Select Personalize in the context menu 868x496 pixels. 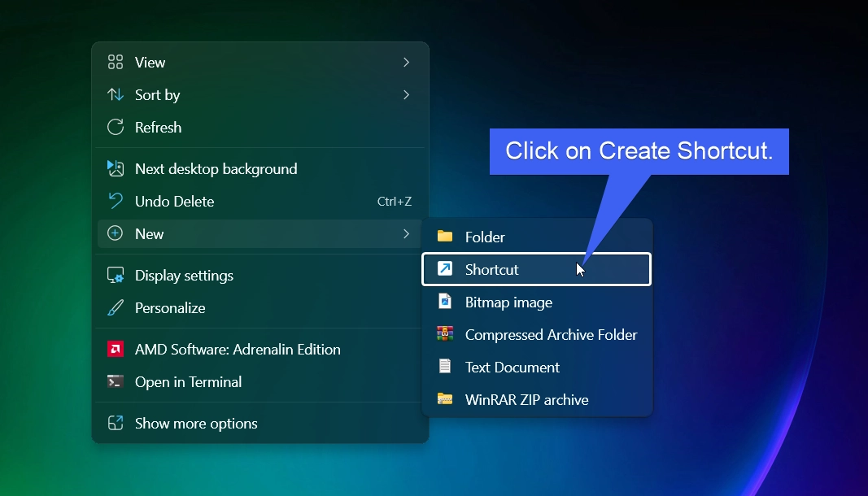coord(260,308)
